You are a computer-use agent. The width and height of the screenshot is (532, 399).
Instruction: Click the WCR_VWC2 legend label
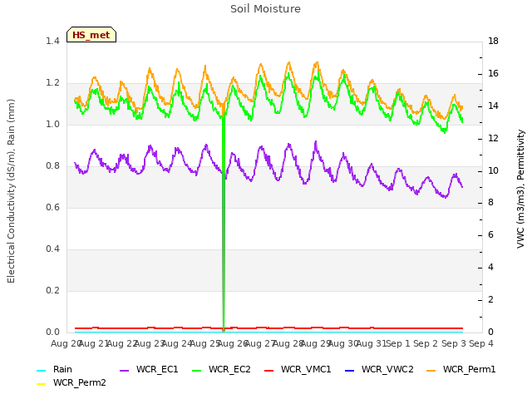click(387, 369)
